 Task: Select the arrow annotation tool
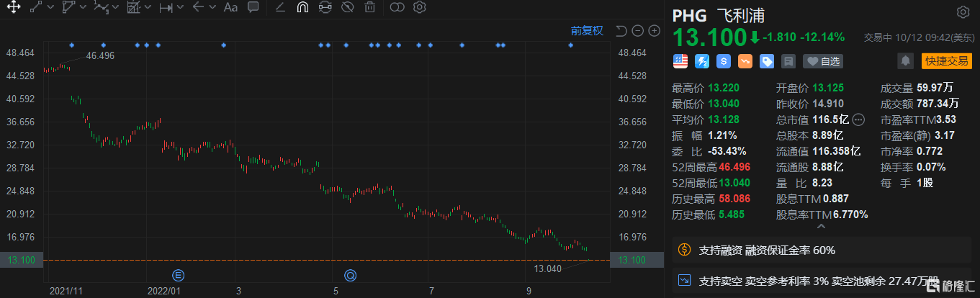point(198,7)
